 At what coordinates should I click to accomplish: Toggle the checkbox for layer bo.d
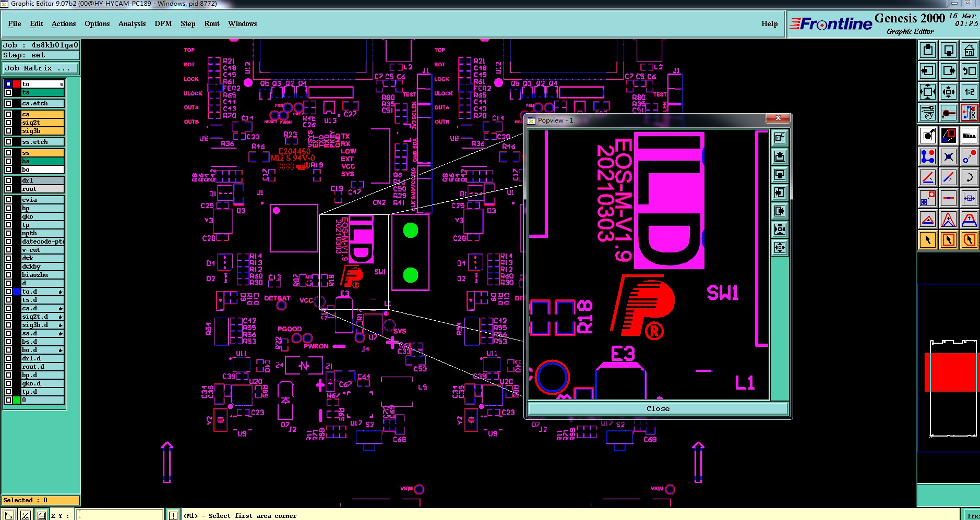tap(8, 350)
